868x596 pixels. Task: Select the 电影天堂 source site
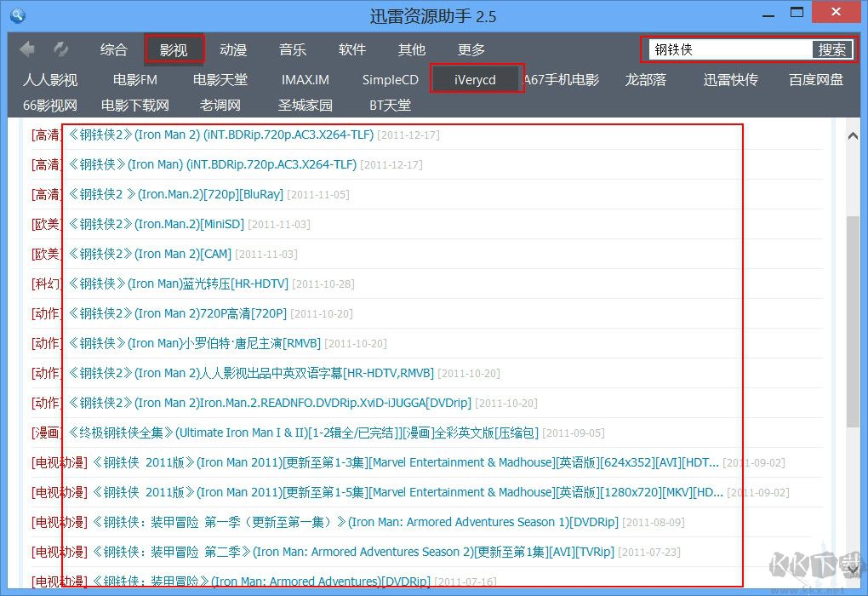tap(220, 80)
